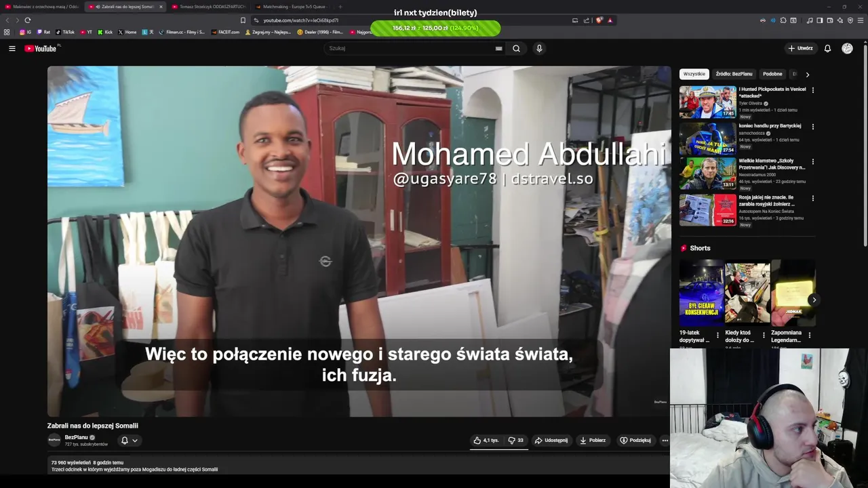Open the FACEIT.com bookmark
The height and width of the screenshot is (488, 868).
click(225, 32)
